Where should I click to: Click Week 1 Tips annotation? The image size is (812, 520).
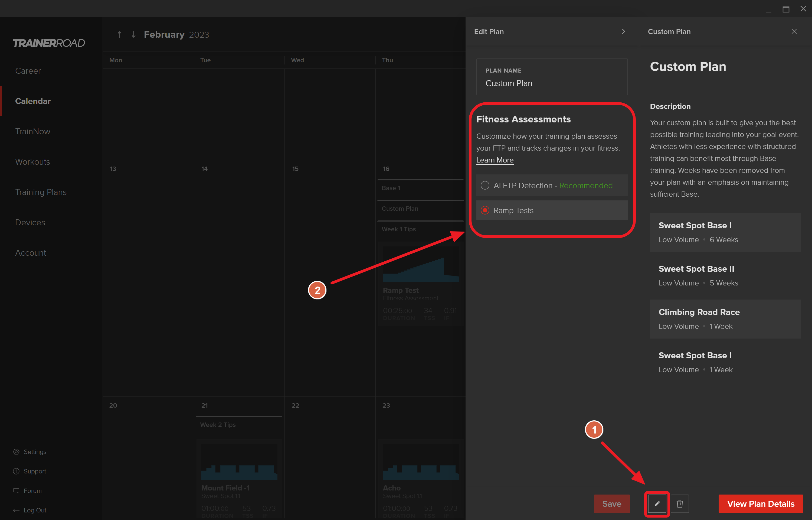421,229
